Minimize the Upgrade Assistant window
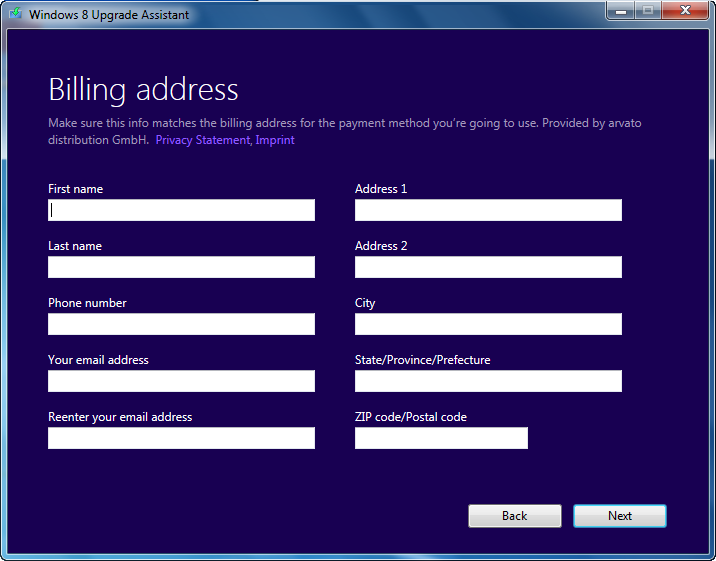This screenshot has height=561, width=716. (x=621, y=10)
